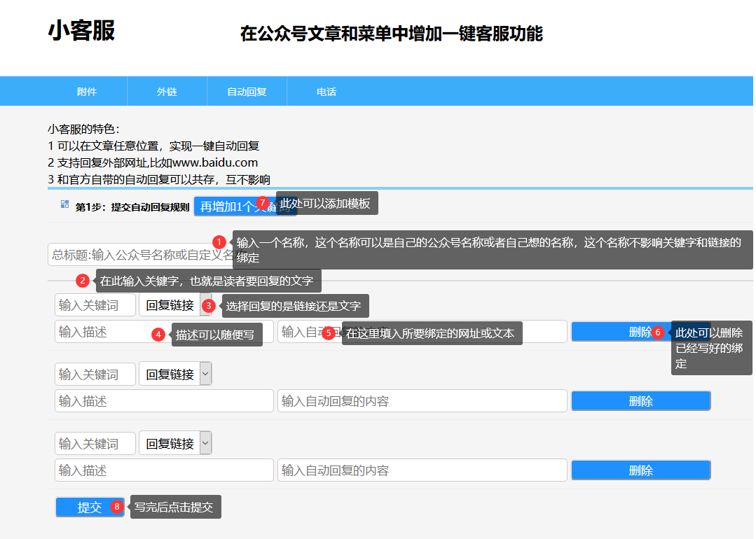Click the grid icon before 第1步

[64, 206]
